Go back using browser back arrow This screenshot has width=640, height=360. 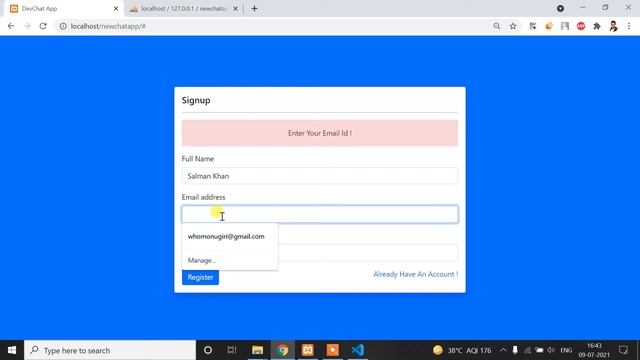point(11,26)
